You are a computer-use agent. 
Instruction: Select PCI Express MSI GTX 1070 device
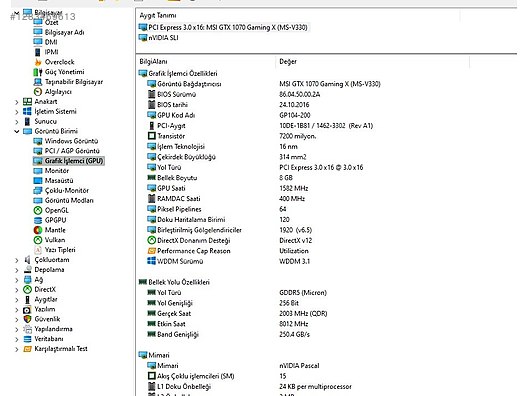pos(228,27)
